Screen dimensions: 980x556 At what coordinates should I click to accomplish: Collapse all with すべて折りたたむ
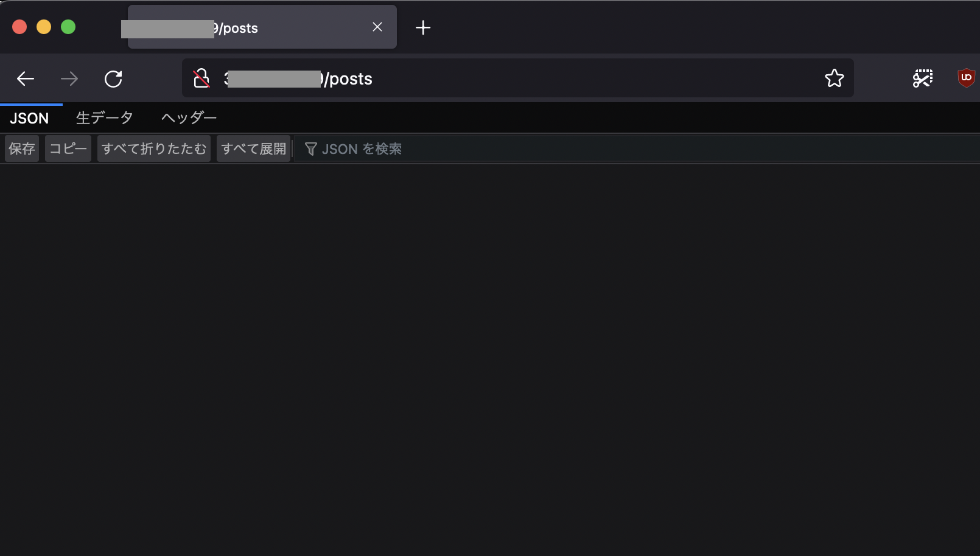(154, 149)
